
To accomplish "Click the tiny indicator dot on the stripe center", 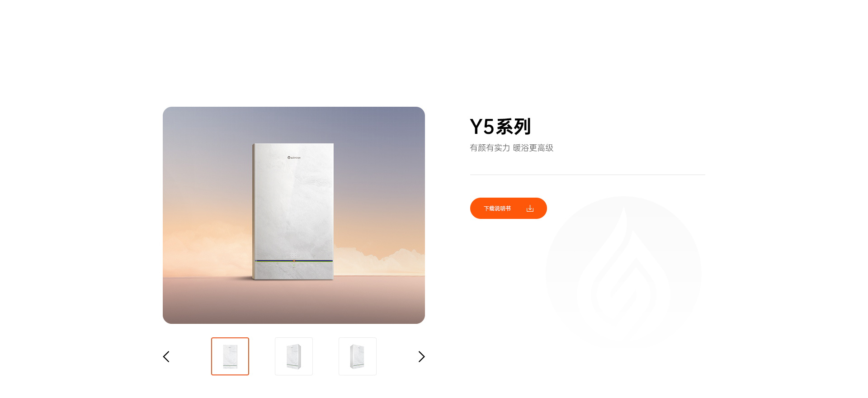I will [x=294, y=261].
